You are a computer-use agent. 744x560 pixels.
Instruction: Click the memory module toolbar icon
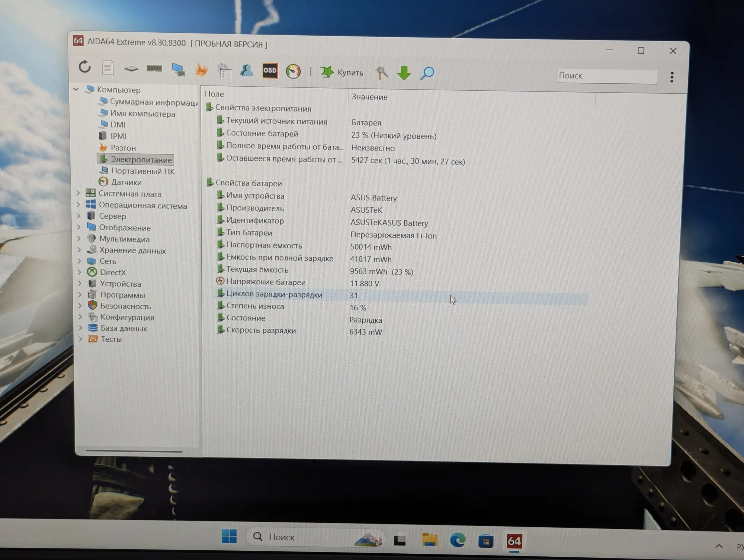[x=154, y=68]
